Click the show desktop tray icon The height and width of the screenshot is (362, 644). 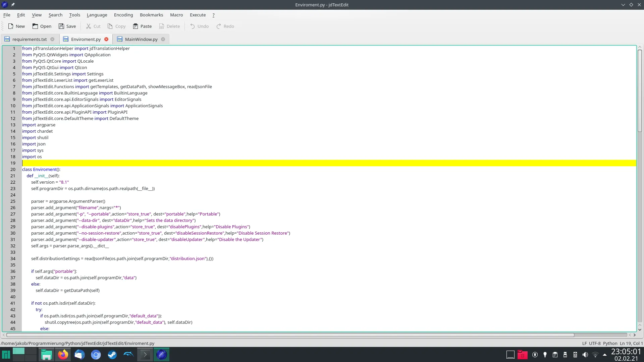510,355
